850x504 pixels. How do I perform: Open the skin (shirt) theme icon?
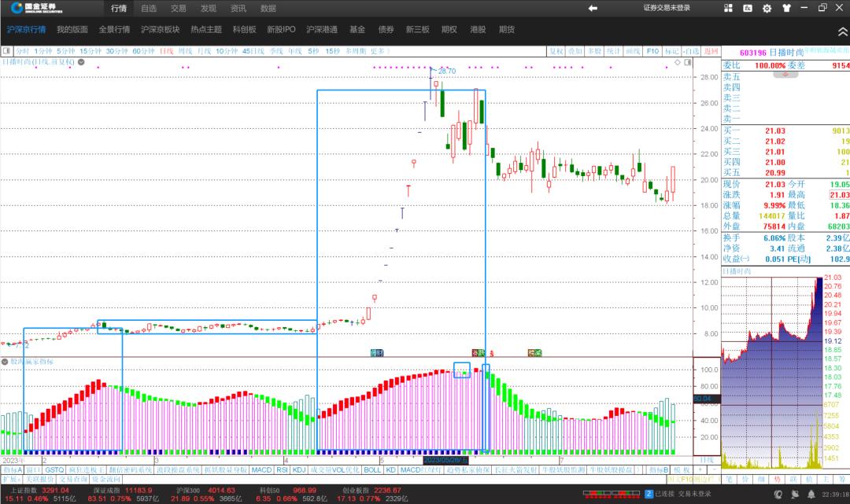pos(785,9)
